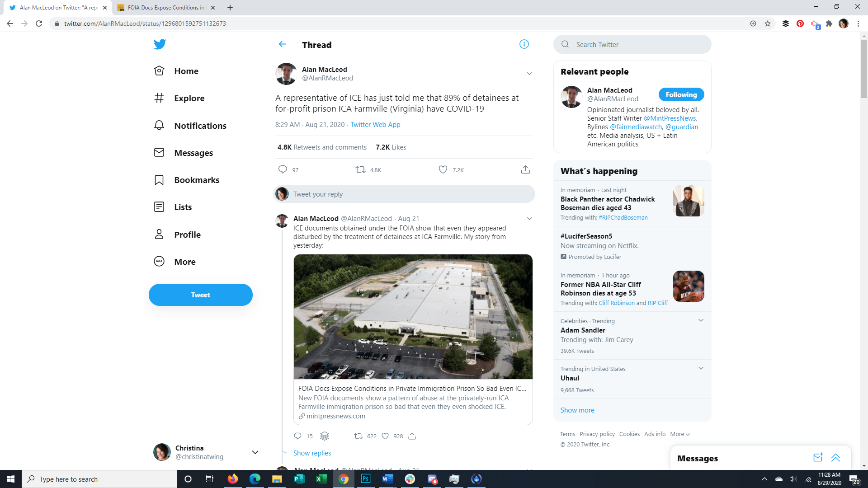
Task: Open the Notifications menu item
Action: 200,126
